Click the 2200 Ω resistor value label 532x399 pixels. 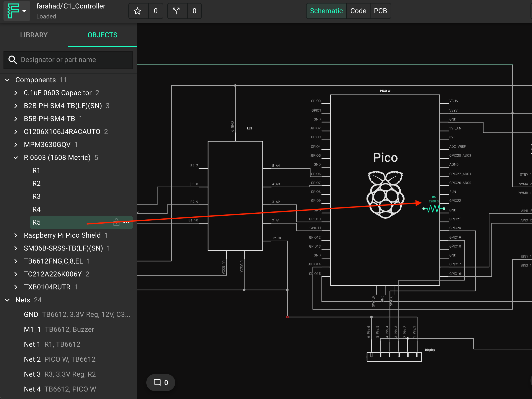click(434, 201)
